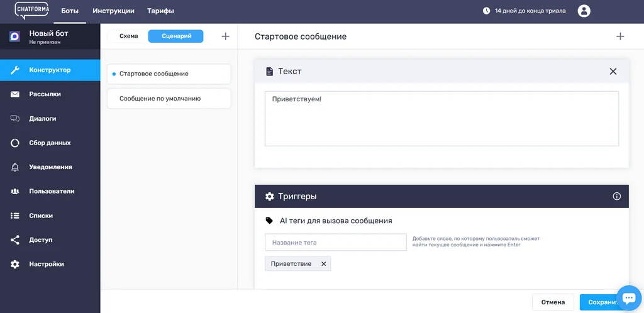Click the Уведомления bell icon
The height and width of the screenshot is (313, 644).
point(15,167)
